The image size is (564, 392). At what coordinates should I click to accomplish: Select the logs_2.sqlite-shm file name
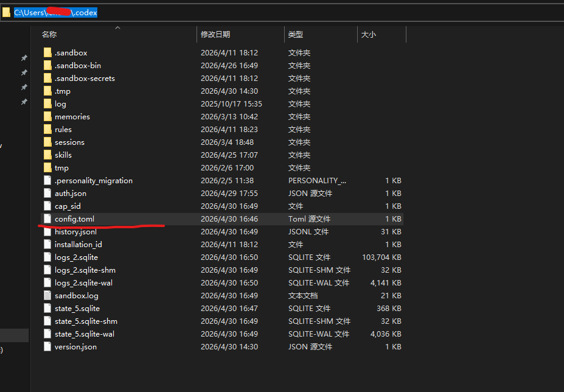[85, 270]
